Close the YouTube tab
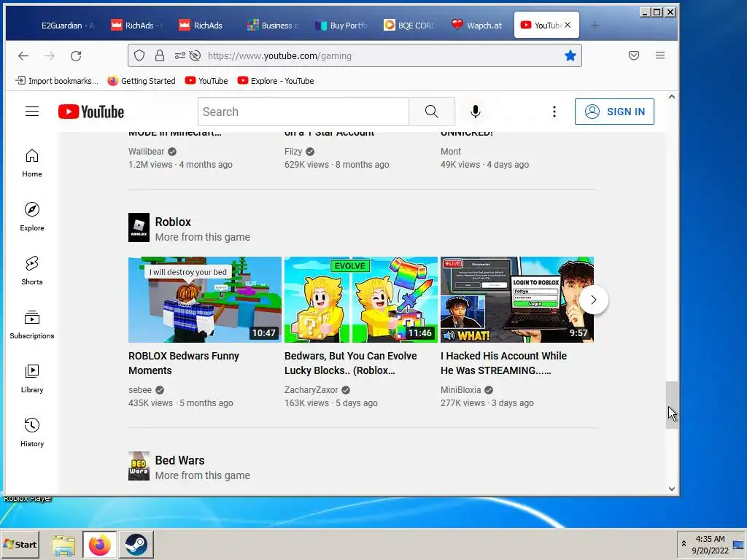Image resolution: width=747 pixels, height=560 pixels. (568, 25)
